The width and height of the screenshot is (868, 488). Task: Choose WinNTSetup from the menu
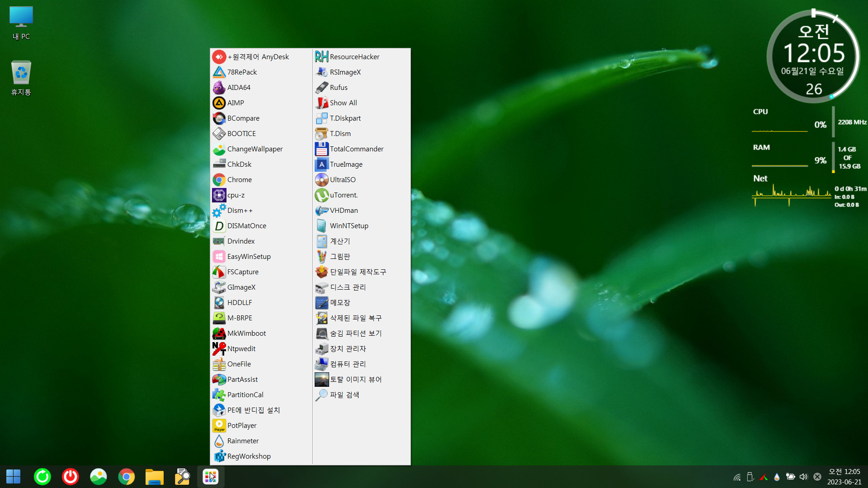pos(362,226)
